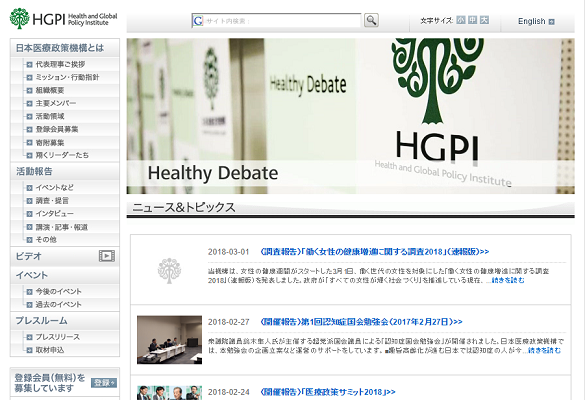
Task: Go to 主要メンバー page
Action: [56, 103]
